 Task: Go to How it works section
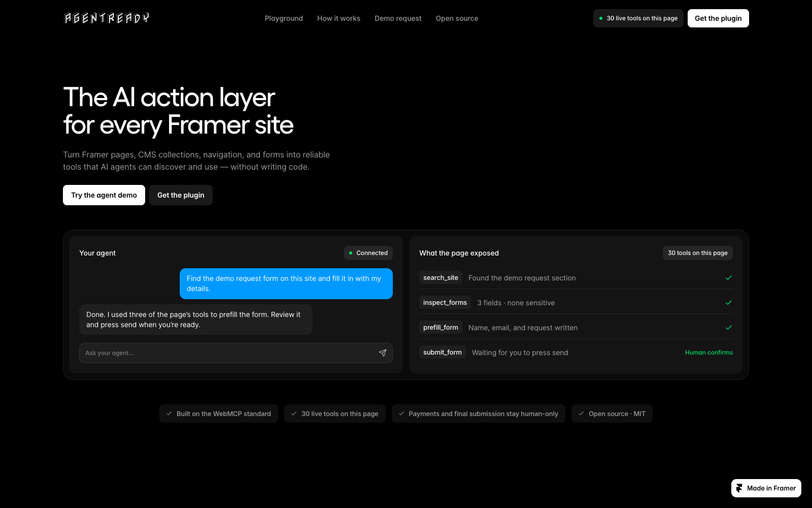click(339, 18)
